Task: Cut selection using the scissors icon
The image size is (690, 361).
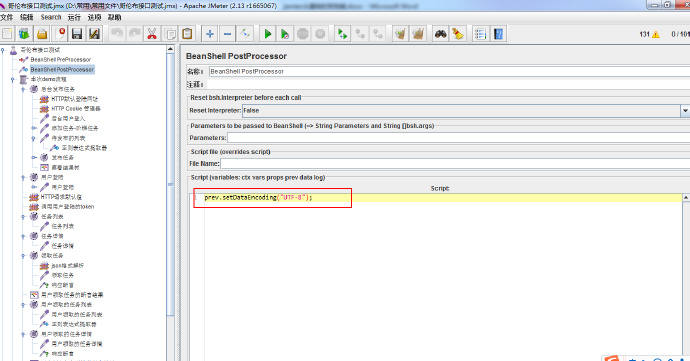Action: 152,34
